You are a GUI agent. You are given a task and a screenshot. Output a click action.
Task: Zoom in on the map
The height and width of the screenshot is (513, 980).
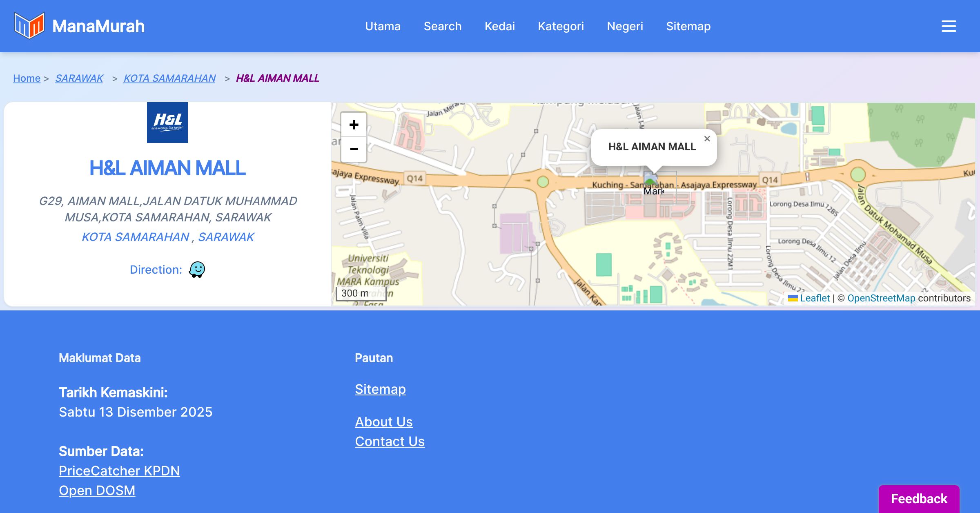354,125
